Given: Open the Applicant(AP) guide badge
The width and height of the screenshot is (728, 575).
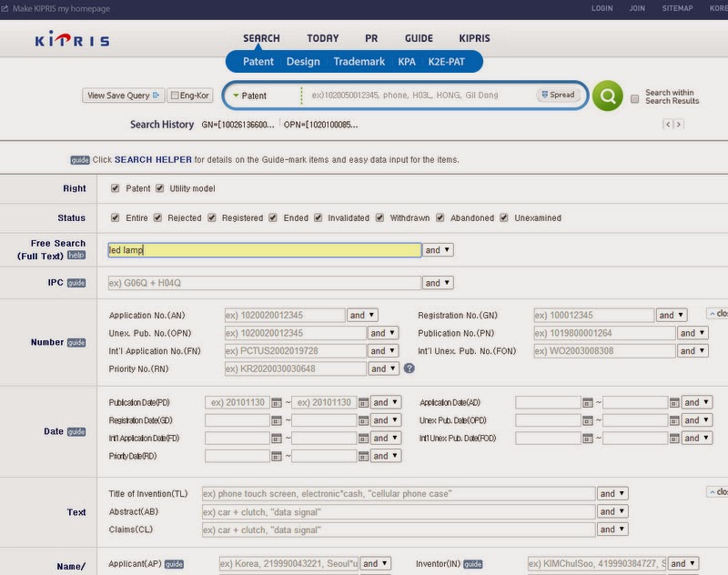Looking at the screenshot, I should [174, 564].
